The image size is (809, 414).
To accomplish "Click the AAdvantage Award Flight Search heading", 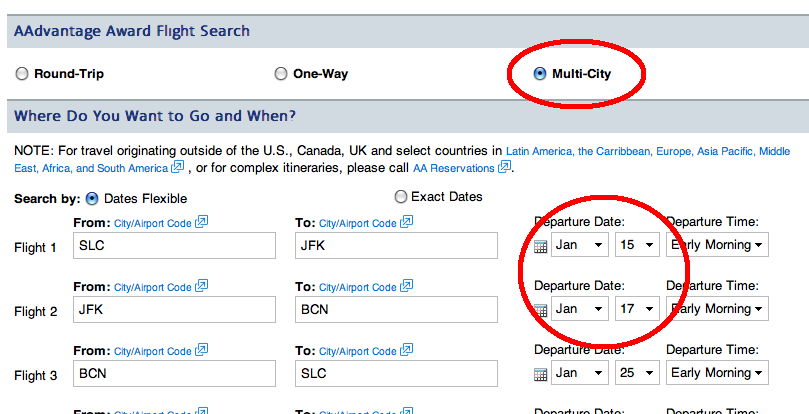I will tap(132, 31).
